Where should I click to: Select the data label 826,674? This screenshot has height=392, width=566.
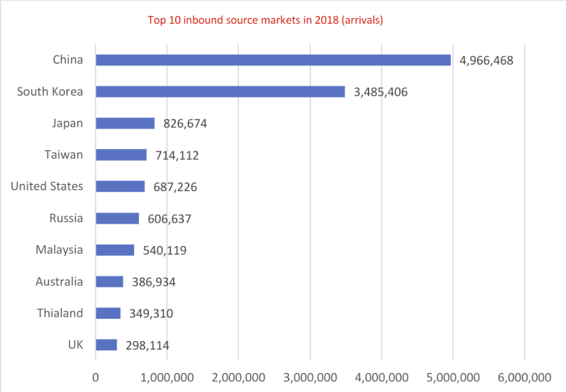click(185, 124)
